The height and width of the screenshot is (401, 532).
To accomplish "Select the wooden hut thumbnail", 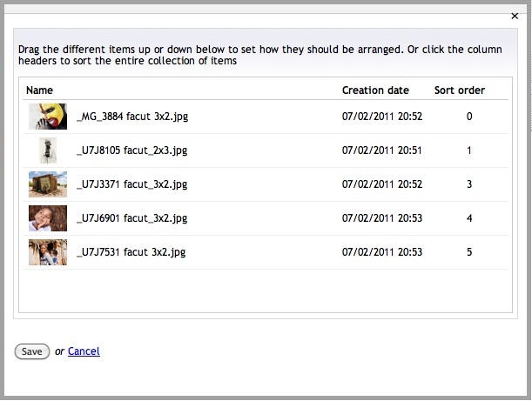I will pyautogui.click(x=48, y=184).
